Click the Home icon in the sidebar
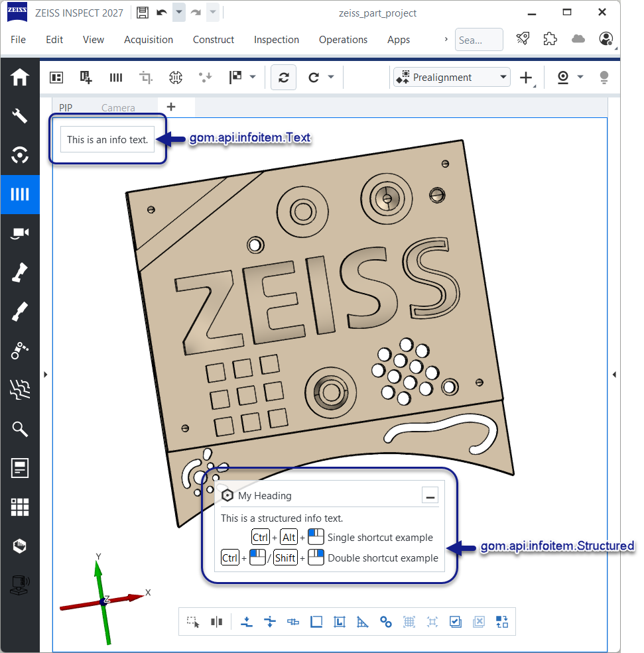This screenshot has height=653, width=644. [x=20, y=78]
